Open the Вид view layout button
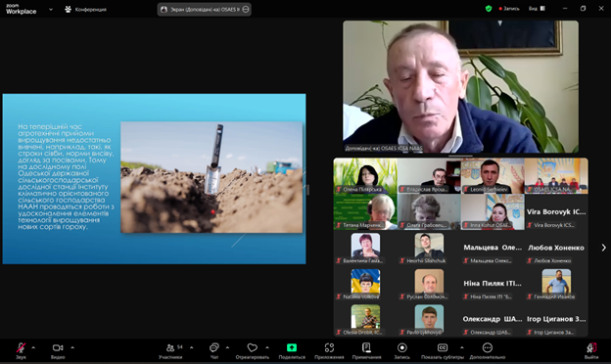Screen dimensions: 611x364 click(x=537, y=9)
